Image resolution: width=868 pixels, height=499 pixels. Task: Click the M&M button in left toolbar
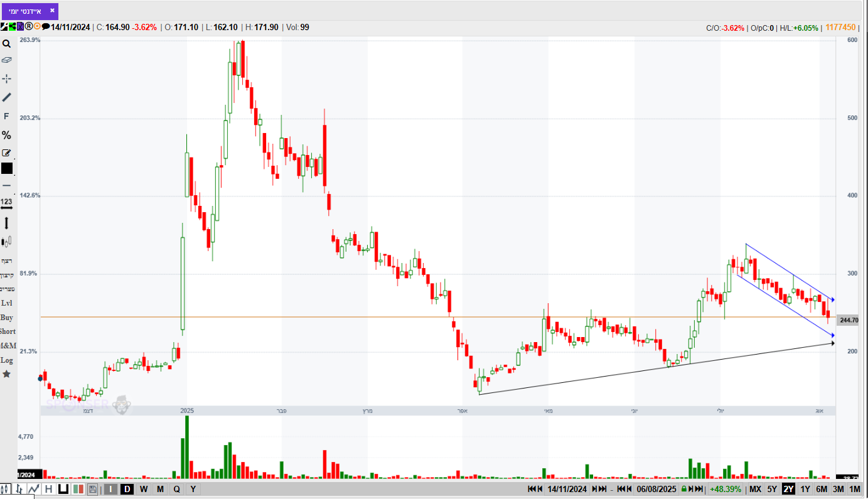click(8, 346)
